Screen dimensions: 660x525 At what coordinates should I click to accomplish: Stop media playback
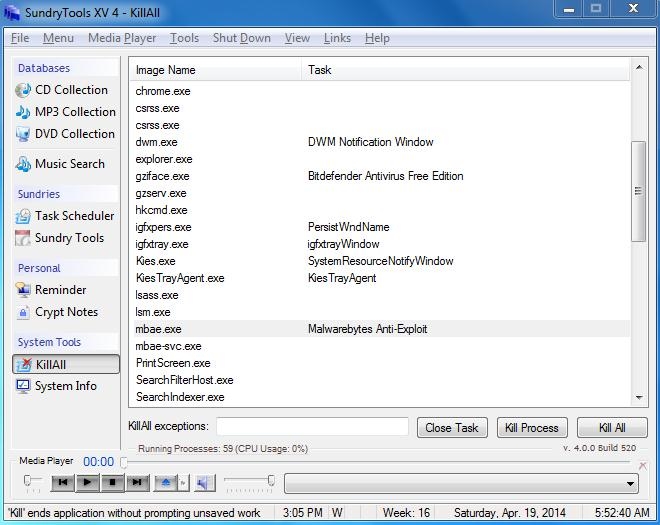[x=113, y=483]
